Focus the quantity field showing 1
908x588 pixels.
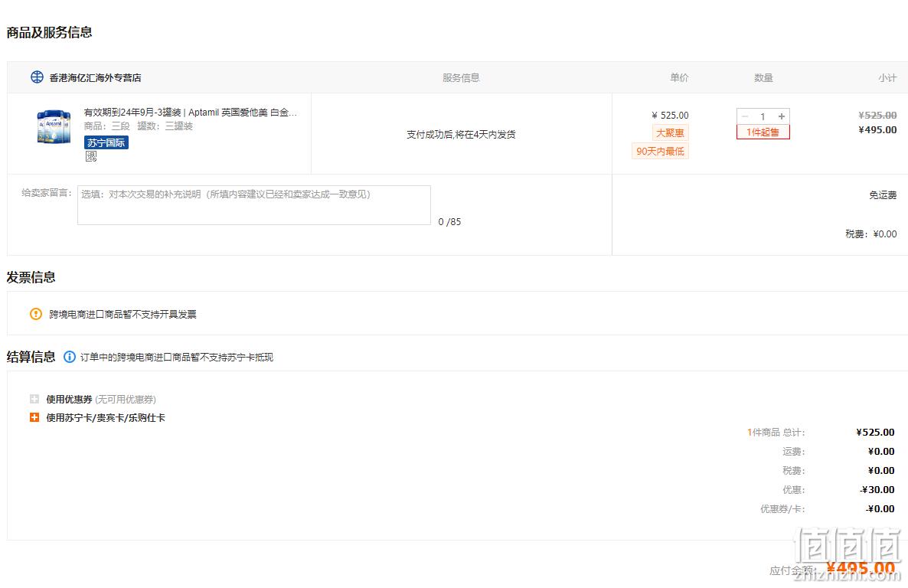[x=763, y=116]
